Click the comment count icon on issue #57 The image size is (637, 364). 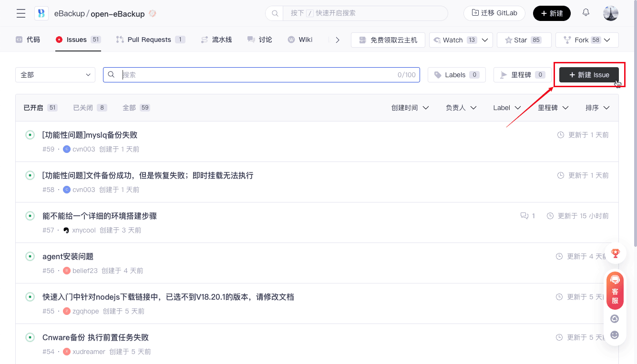tap(524, 216)
